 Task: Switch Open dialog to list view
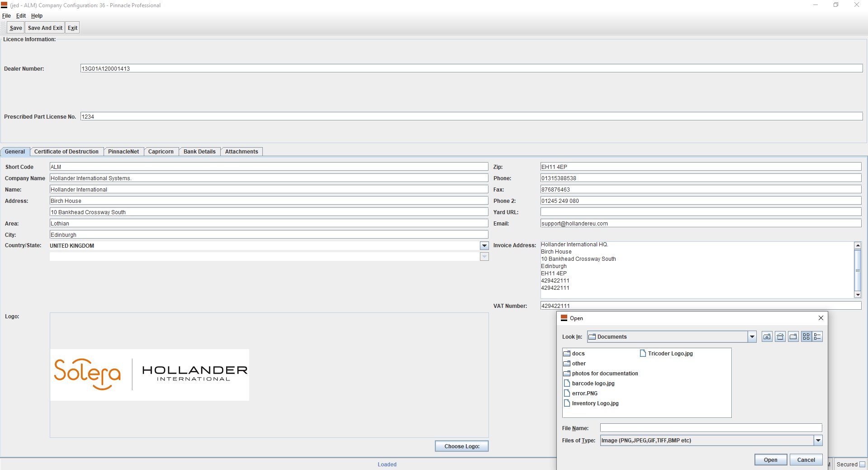click(806, 336)
